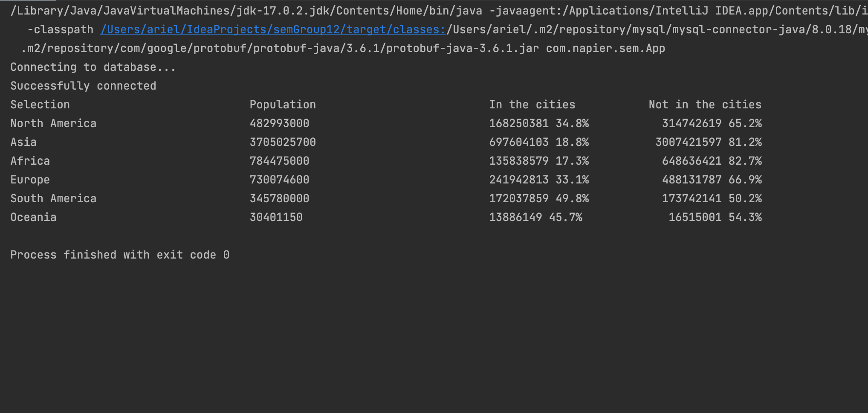Click population value 345780000

pos(279,198)
